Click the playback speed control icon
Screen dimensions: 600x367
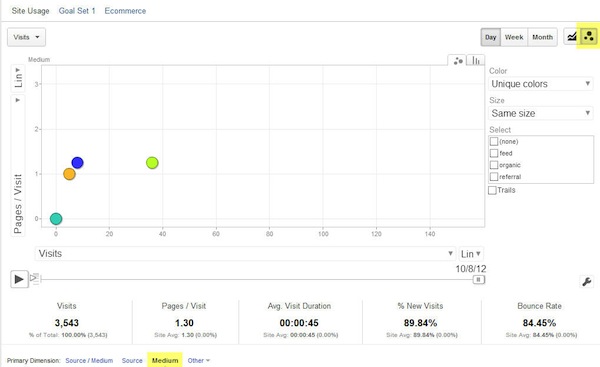(34, 278)
